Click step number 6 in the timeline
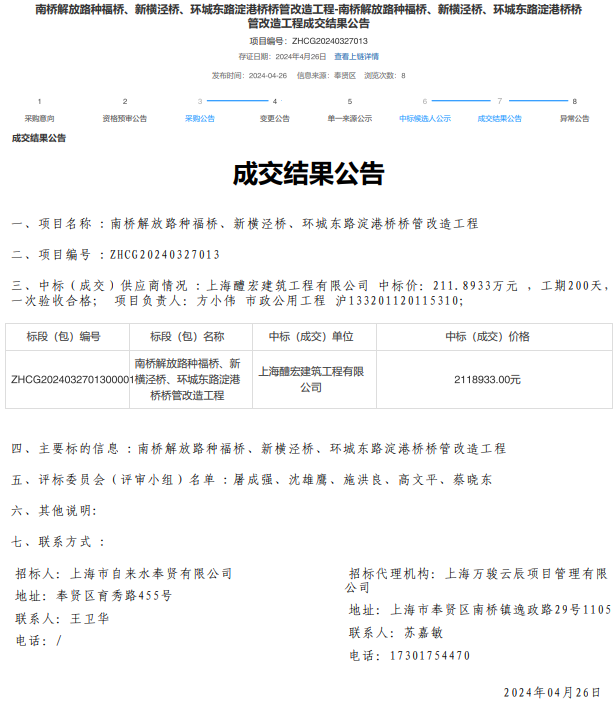 tap(425, 101)
